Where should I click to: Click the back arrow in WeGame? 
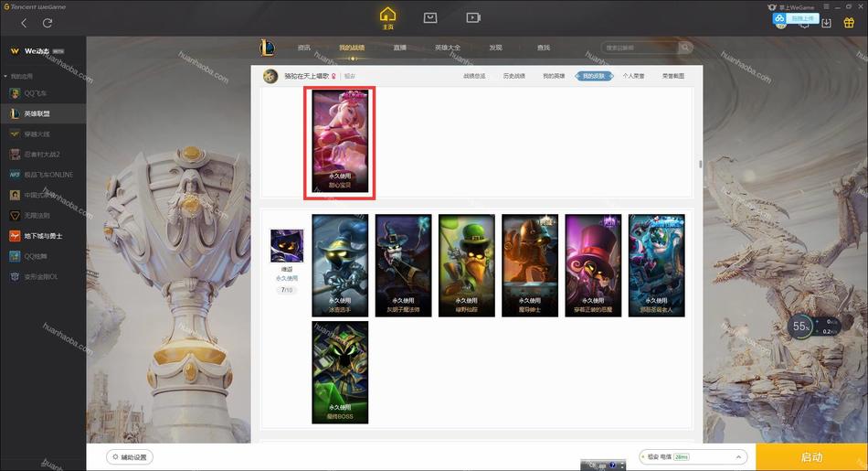tap(24, 23)
